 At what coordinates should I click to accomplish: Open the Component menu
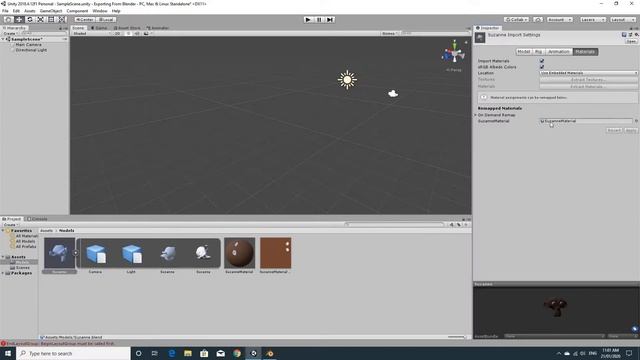[77, 11]
